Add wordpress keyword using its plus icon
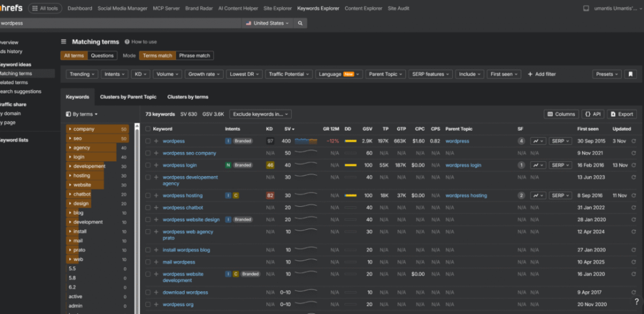 (x=156, y=141)
